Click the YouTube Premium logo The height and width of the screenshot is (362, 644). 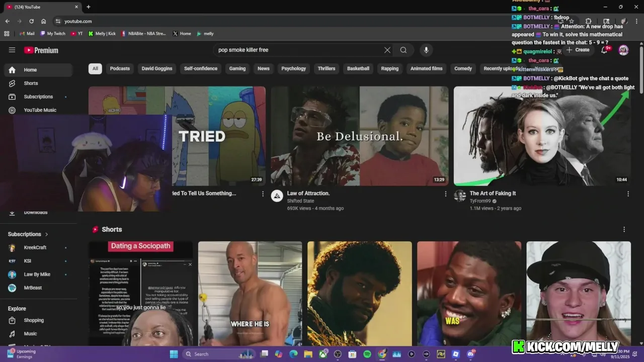point(41,50)
